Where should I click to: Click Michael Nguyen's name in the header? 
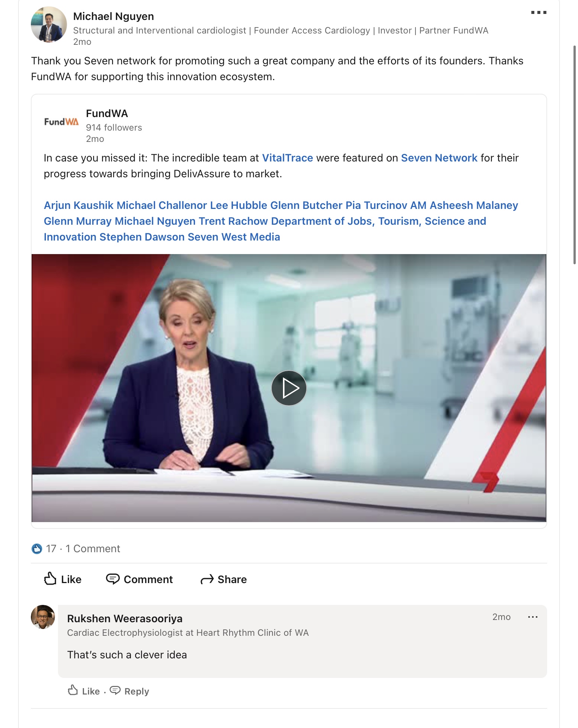tap(113, 17)
